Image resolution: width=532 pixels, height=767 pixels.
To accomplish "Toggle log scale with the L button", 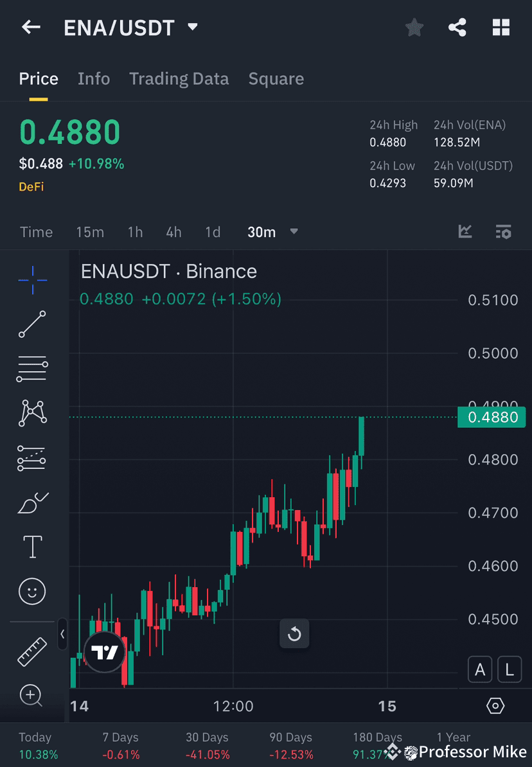I will coord(510,669).
